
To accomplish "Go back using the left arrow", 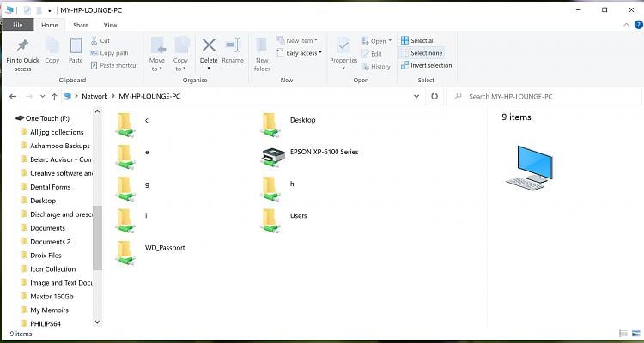I will 13,96.
